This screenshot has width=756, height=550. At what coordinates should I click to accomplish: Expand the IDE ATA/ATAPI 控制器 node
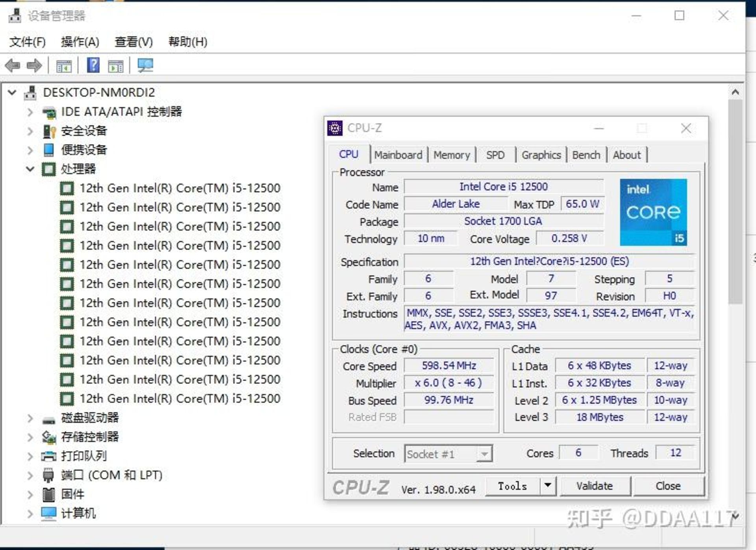[x=31, y=112]
